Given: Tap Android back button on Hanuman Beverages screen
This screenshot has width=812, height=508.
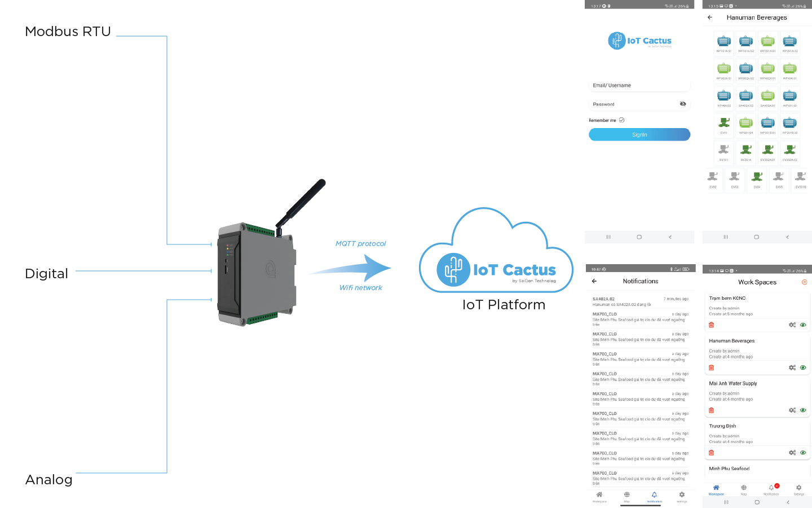Looking at the screenshot, I should tap(787, 237).
